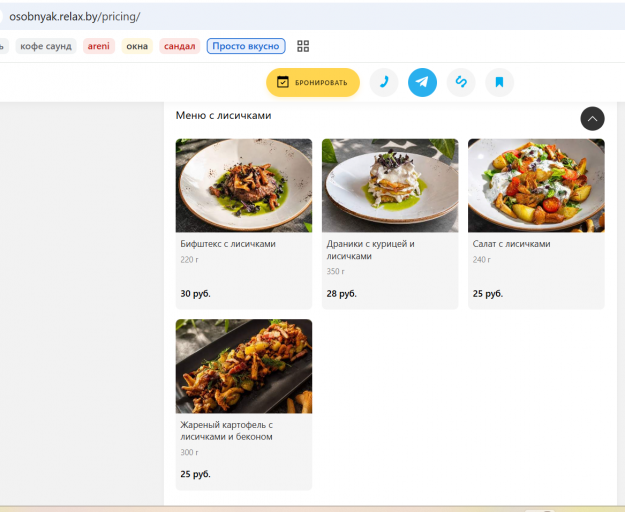Click the 28 руб. price
The width and height of the screenshot is (625, 512).
click(342, 294)
